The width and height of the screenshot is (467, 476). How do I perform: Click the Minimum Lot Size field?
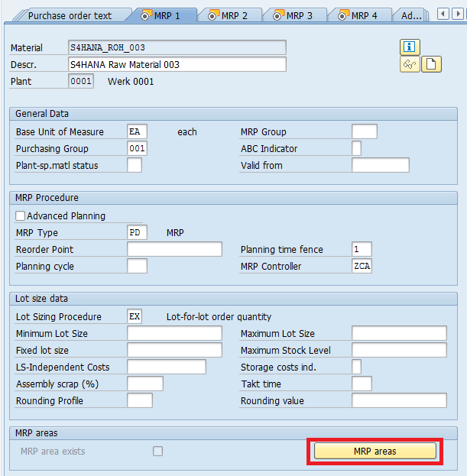[174, 333]
